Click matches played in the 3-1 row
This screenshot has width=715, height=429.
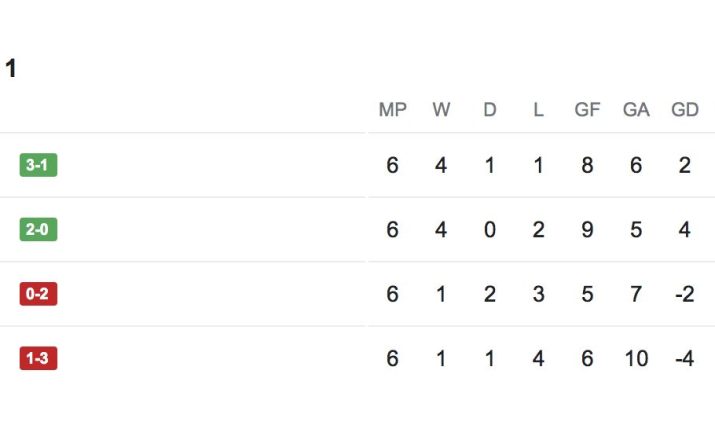(393, 165)
